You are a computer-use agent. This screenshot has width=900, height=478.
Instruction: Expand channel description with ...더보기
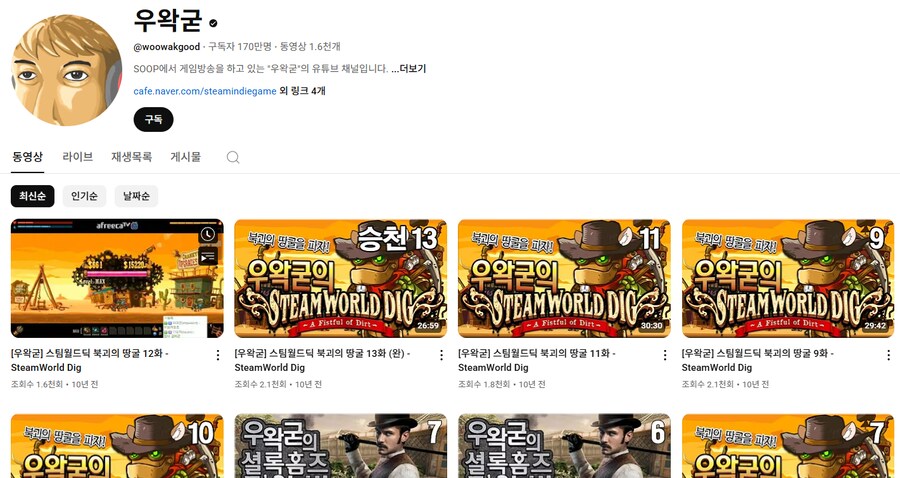(x=409, y=69)
